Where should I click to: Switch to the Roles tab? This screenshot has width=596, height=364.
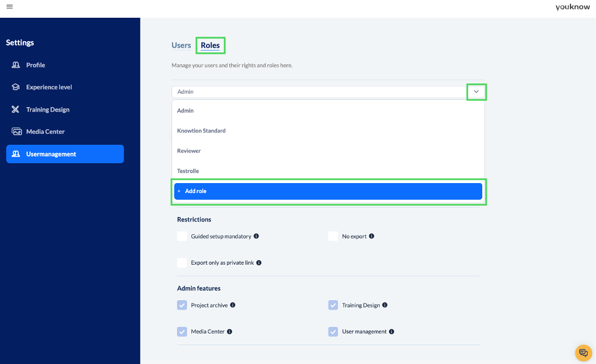210,45
